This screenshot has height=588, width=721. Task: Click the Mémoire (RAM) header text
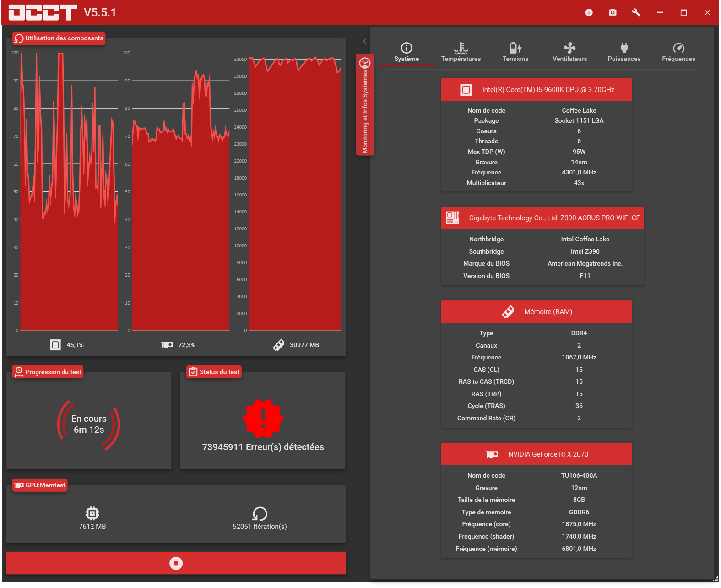[548, 312]
